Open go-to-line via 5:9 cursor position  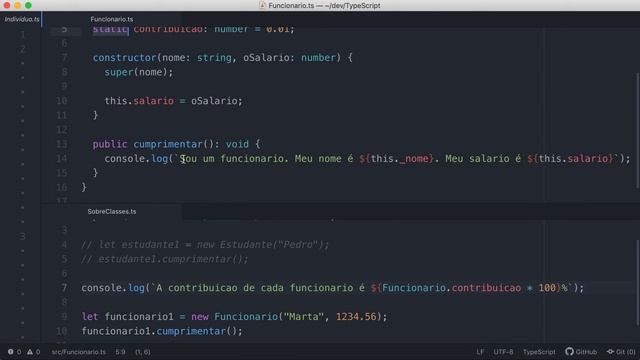click(120, 352)
